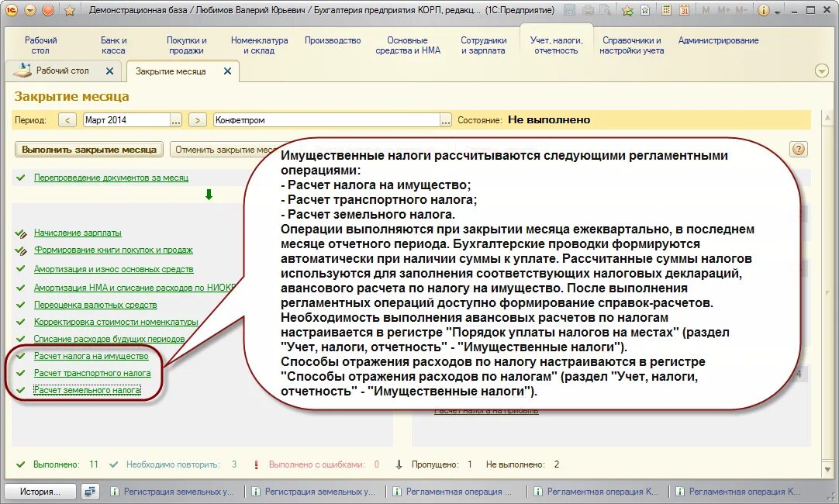Open the info About program icon

[x=764, y=10]
